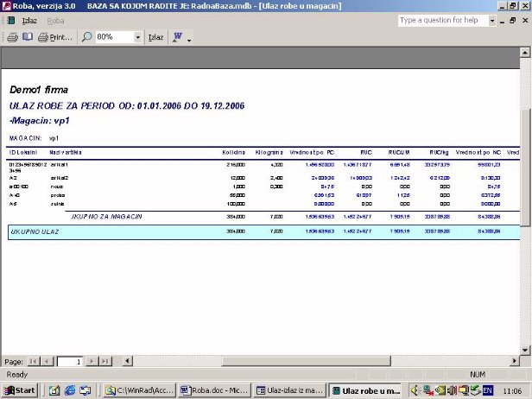The width and height of the screenshot is (532, 399).
Task: Go to the previous report page
Action: point(47,361)
